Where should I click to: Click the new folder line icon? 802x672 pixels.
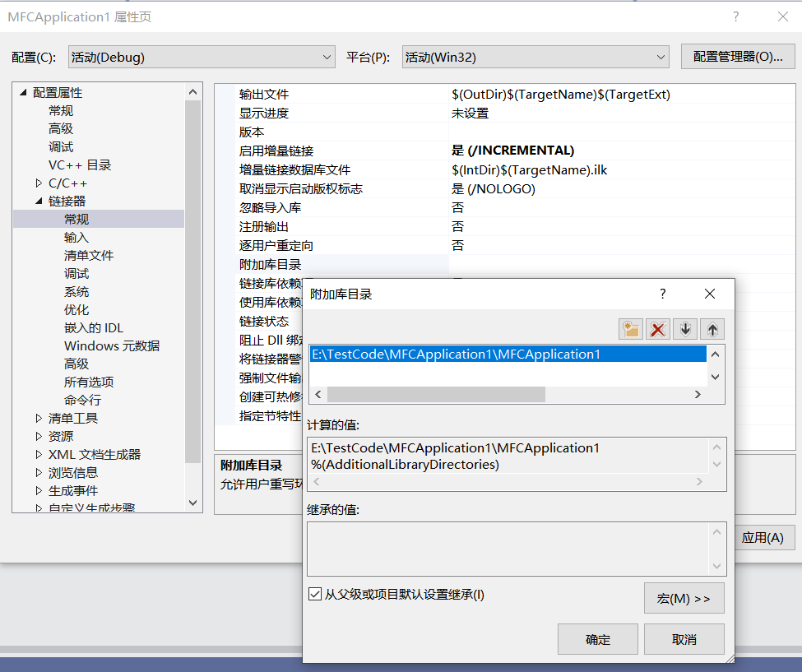pos(631,329)
